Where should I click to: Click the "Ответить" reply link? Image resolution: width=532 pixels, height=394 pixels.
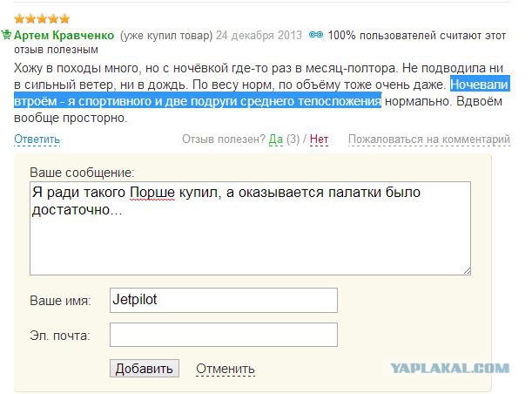pos(37,139)
